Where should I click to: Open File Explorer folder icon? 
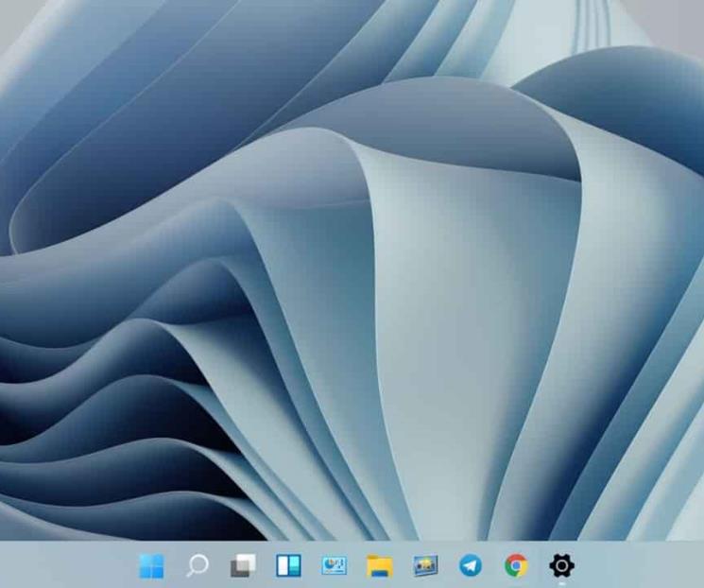pyautogui.click(x=380, y=565)
